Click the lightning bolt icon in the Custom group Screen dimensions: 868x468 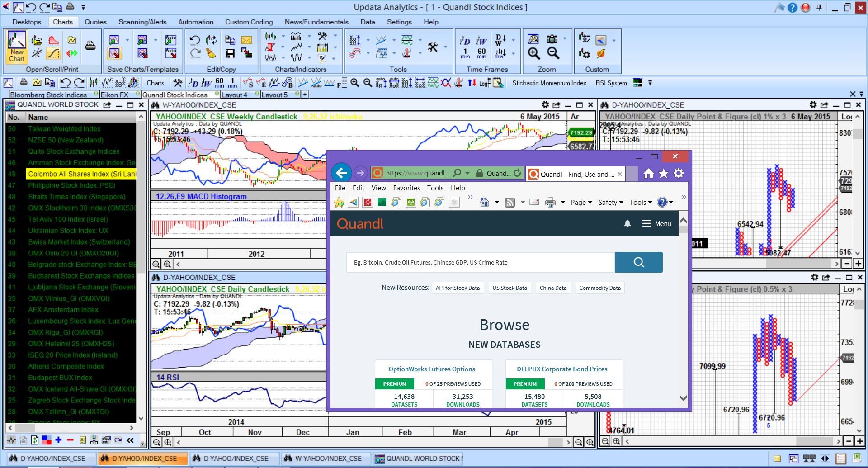pos(600,54)
